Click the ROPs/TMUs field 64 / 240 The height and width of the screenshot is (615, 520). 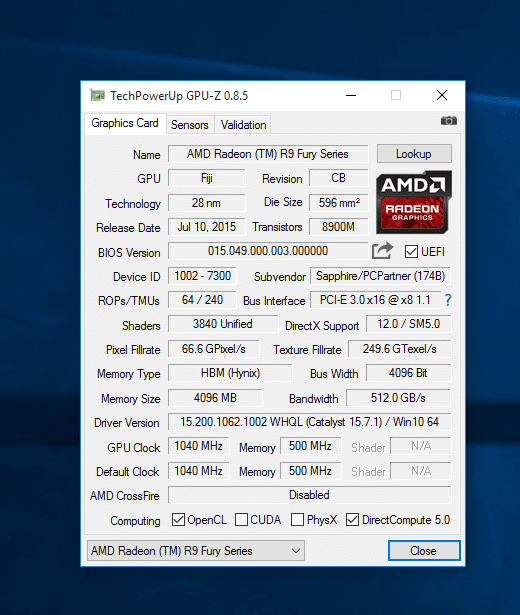202,300
